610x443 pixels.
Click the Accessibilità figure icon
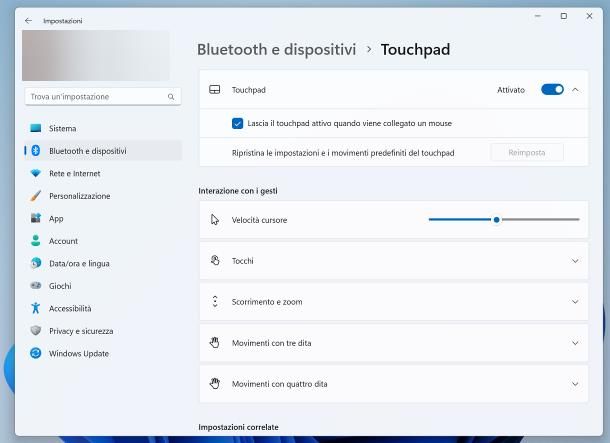point(36,308)
